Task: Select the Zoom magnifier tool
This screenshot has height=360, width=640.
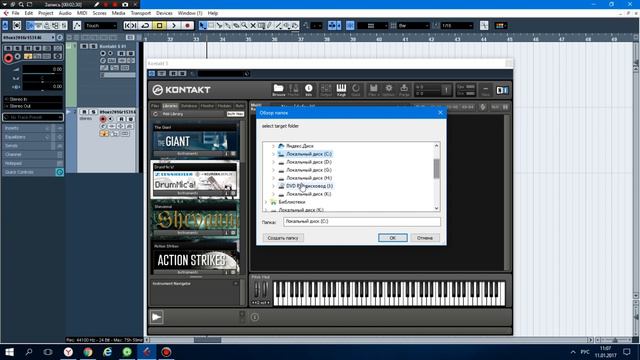Action: (x=244, y=26)
